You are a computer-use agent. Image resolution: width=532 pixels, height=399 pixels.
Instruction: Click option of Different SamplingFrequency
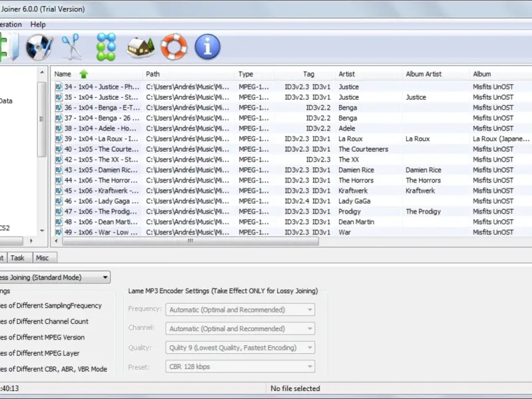51,306
